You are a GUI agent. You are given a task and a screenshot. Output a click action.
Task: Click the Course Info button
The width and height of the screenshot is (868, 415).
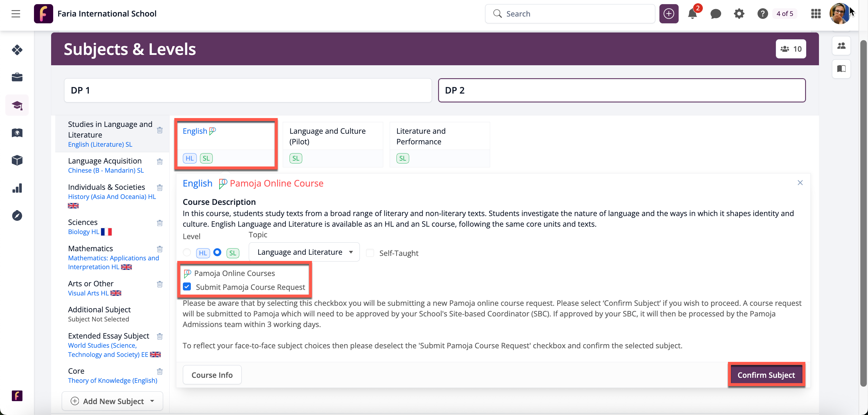tap(212, 375)
